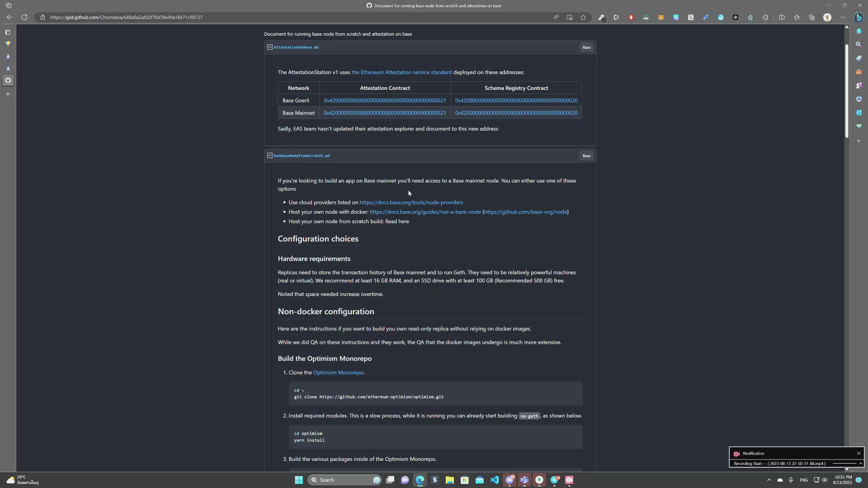Open the Bing Copilot sidebar button
868x488 pixels.
click(859, 17)
